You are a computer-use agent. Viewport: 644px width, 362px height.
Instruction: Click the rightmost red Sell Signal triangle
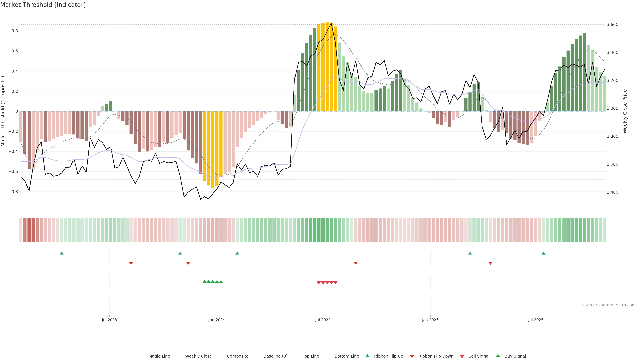coord(335,283)
